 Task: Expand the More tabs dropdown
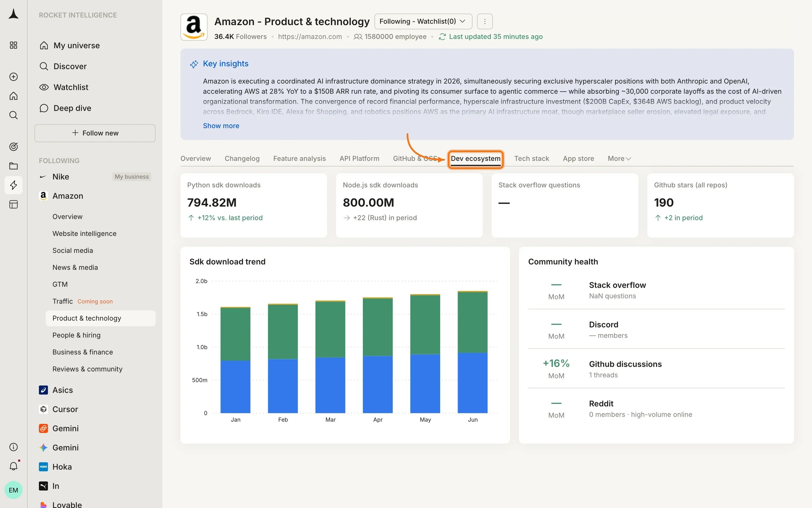[x=619, y=159]
